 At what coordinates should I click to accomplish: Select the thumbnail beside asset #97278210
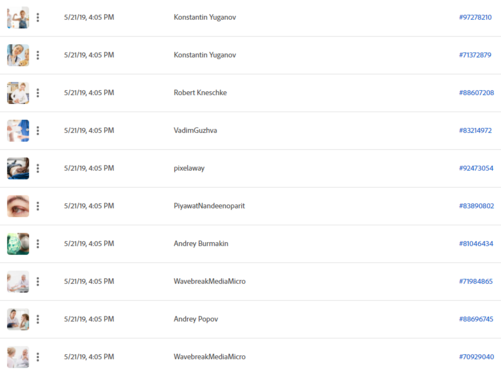tap(18, 17)
